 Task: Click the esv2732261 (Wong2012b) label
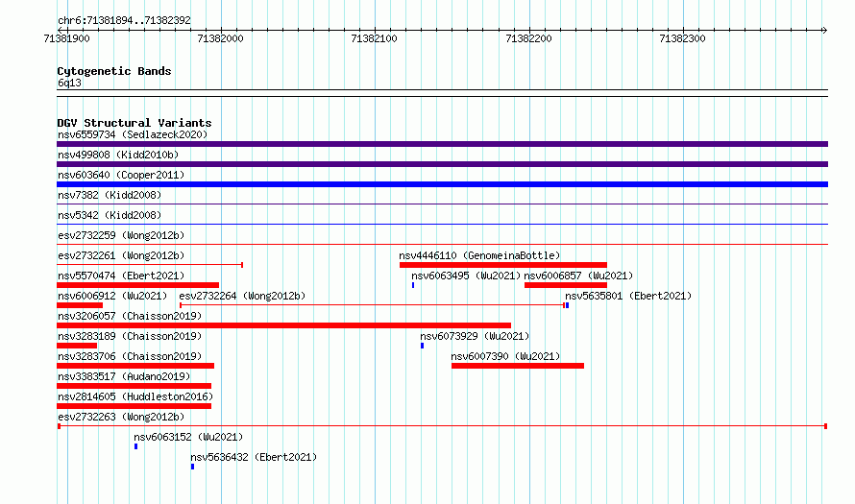pos(121,255)
